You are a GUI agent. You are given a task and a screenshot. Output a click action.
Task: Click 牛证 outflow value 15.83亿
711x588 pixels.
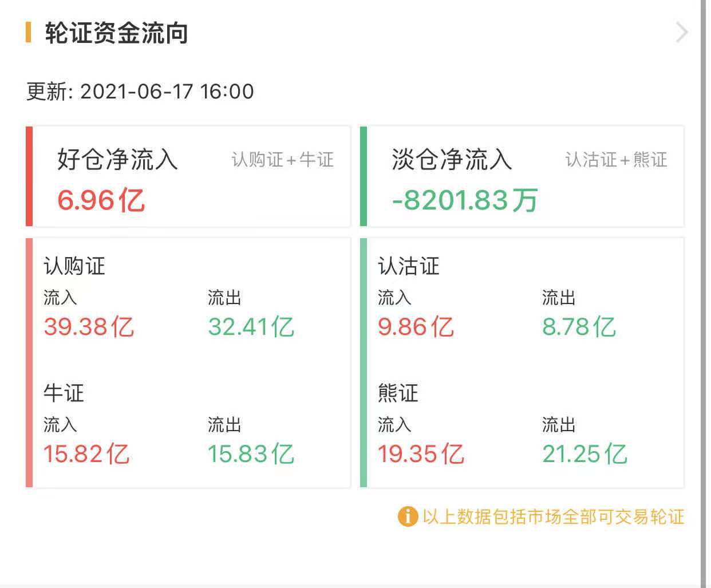(251, 454)
